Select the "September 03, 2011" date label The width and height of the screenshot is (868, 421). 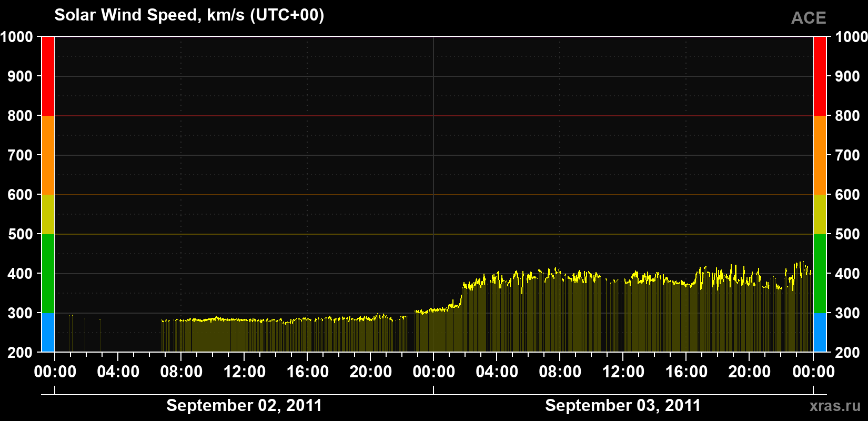623,405
